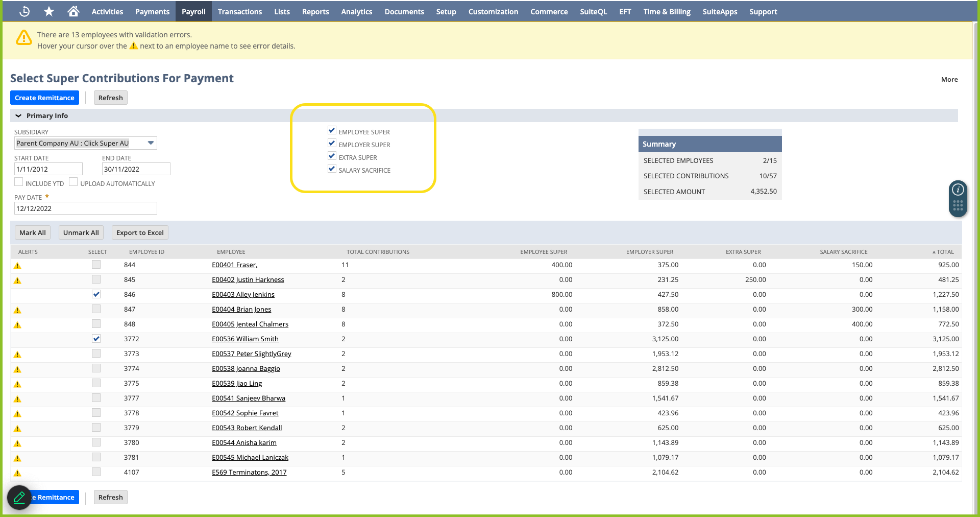Click the info icon on right edge

(x=958, y=190)
